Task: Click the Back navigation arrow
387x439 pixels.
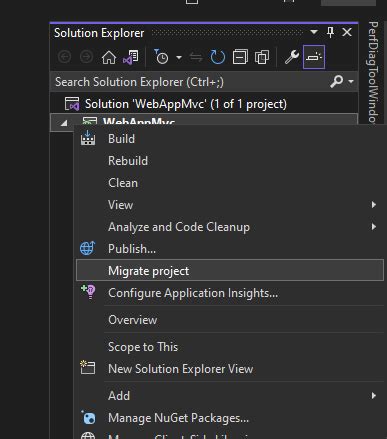Action: pos(65,57)
